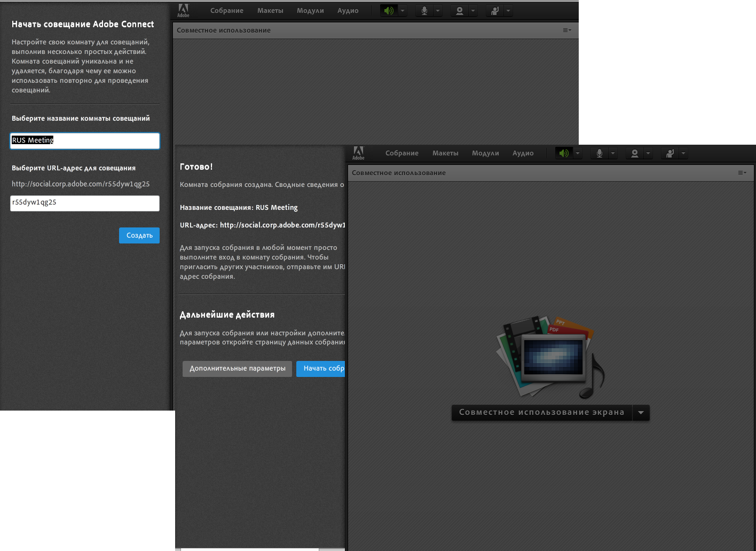756x551 pixels.
Task: Click the raise-hand status icon in the room-setup window
Action: point(495,11)
